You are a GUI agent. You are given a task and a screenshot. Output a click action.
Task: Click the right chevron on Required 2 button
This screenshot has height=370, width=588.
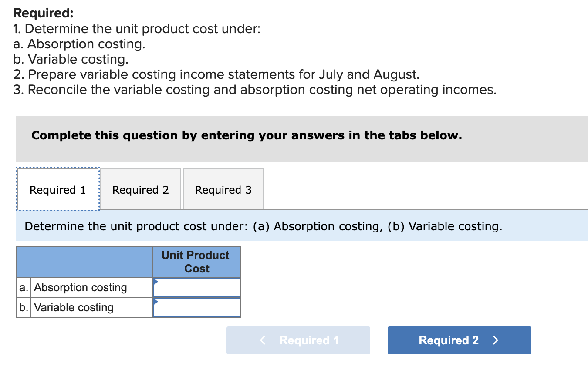[x=495, y=340]
